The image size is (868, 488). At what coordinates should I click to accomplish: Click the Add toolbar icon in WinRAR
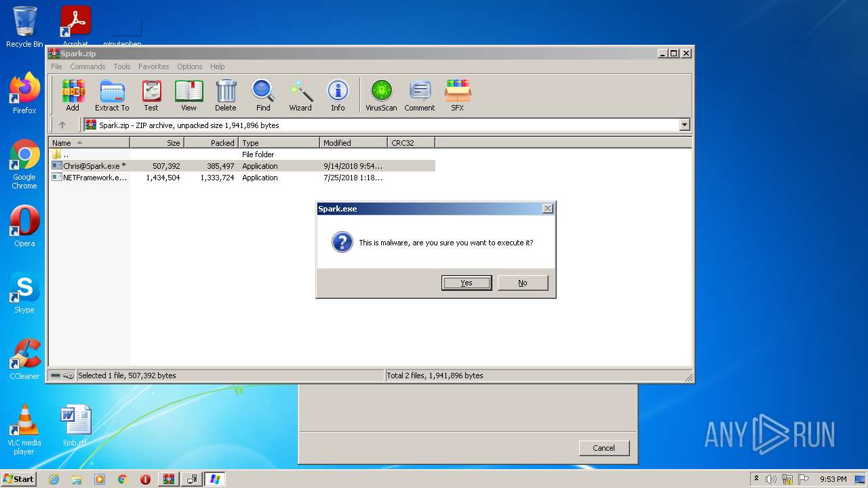coord(73,95)
